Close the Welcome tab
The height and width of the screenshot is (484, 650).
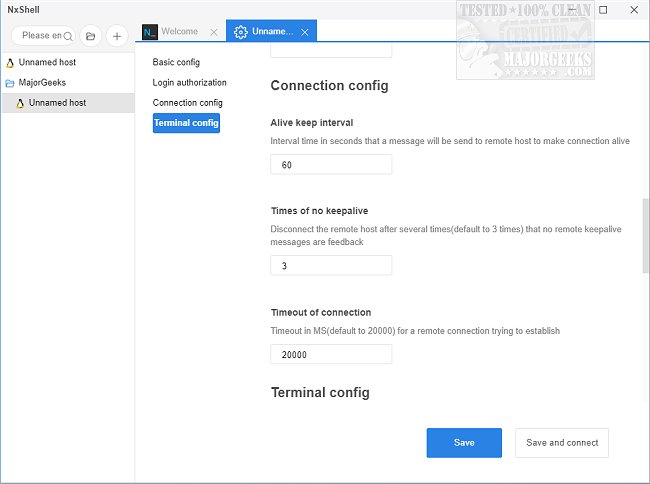(214, 32)
